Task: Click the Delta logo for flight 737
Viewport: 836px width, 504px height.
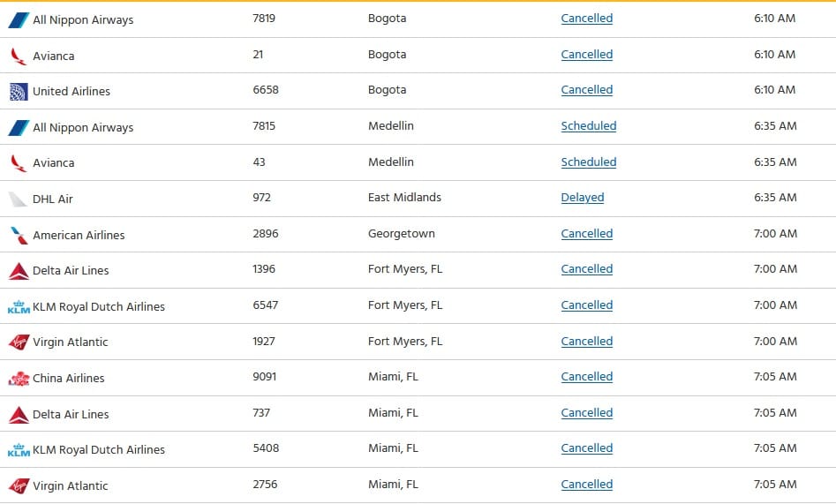Action: point(19,414)
